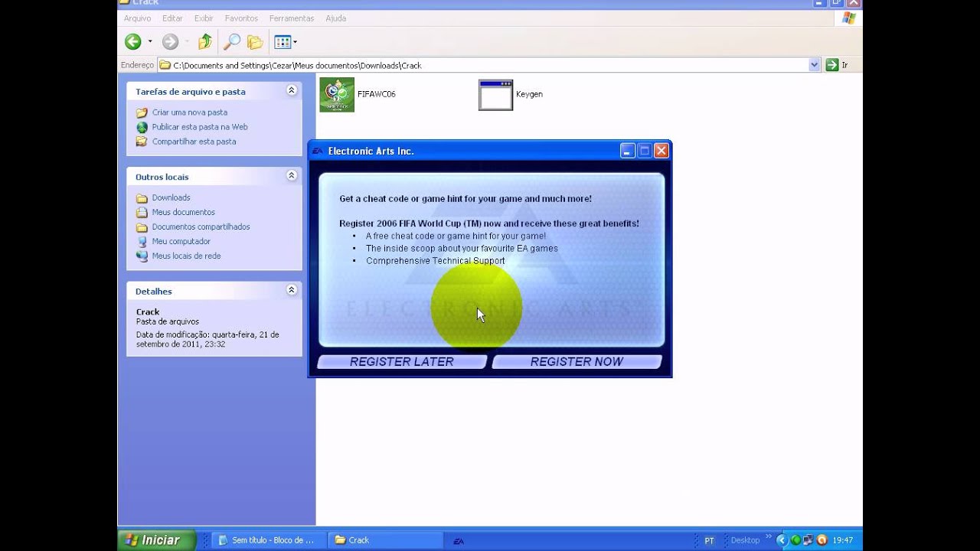Click the EA logo in dialog title
This screenshot has width=980, height=551.
point(318,151)
